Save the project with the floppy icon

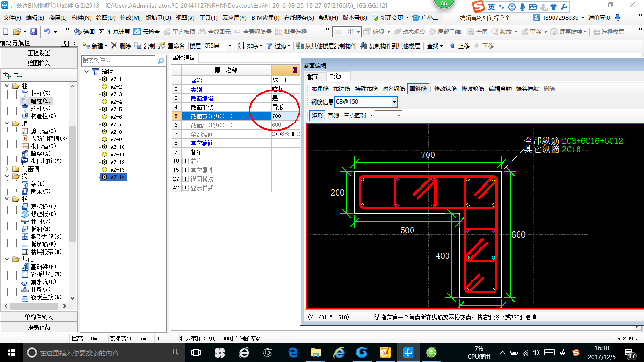(x=33, y=32)
